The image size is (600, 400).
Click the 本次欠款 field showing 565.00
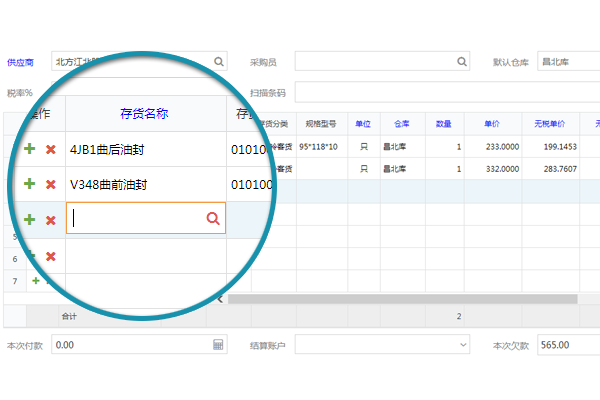click(x=568, y=344)
